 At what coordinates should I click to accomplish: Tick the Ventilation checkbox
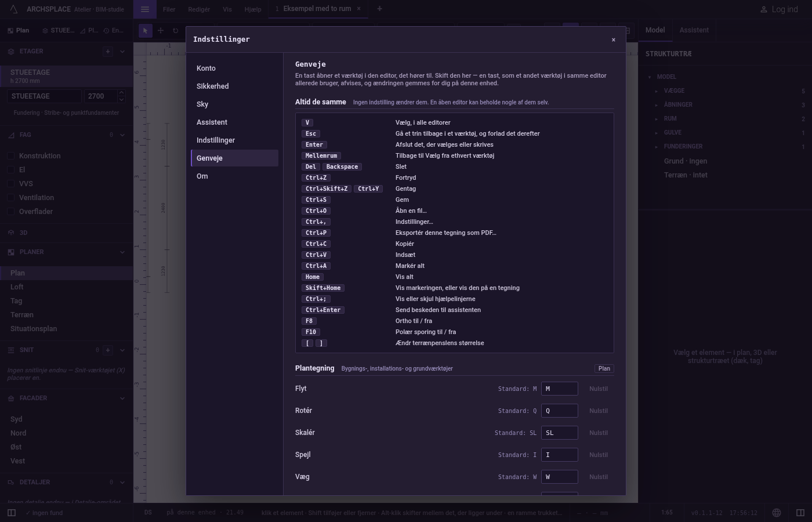pyautogui.click(x=11, y=197)
